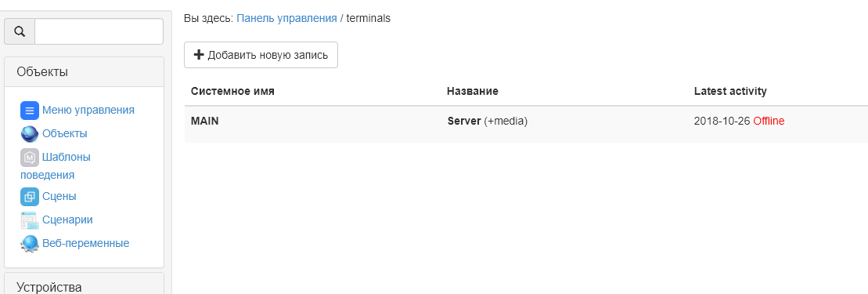The height and width of the screenshot is (294, 868).
Task: Click the Шаблоны поведения icon
Action: tap(29, 158)
